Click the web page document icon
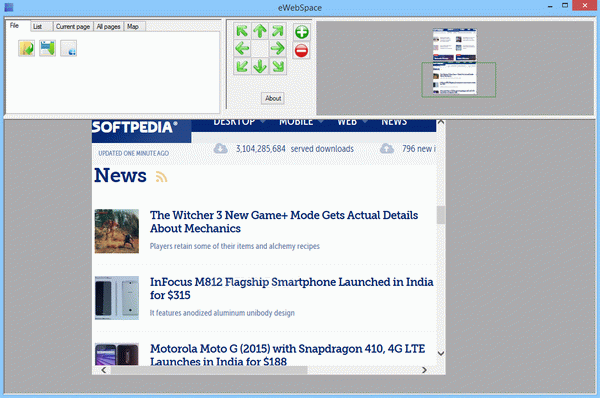600x398 pixels. click(68, 48)
